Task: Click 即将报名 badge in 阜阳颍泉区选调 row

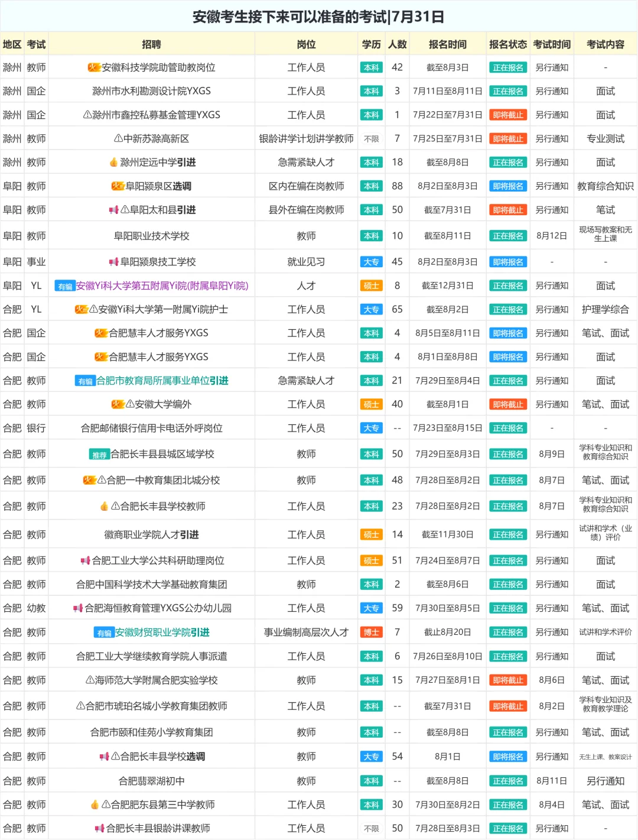Action: 508,186
